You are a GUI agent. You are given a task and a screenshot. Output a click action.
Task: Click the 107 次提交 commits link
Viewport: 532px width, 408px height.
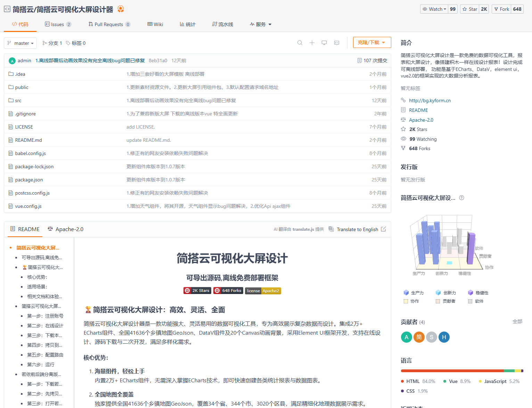tap(372, 60)
